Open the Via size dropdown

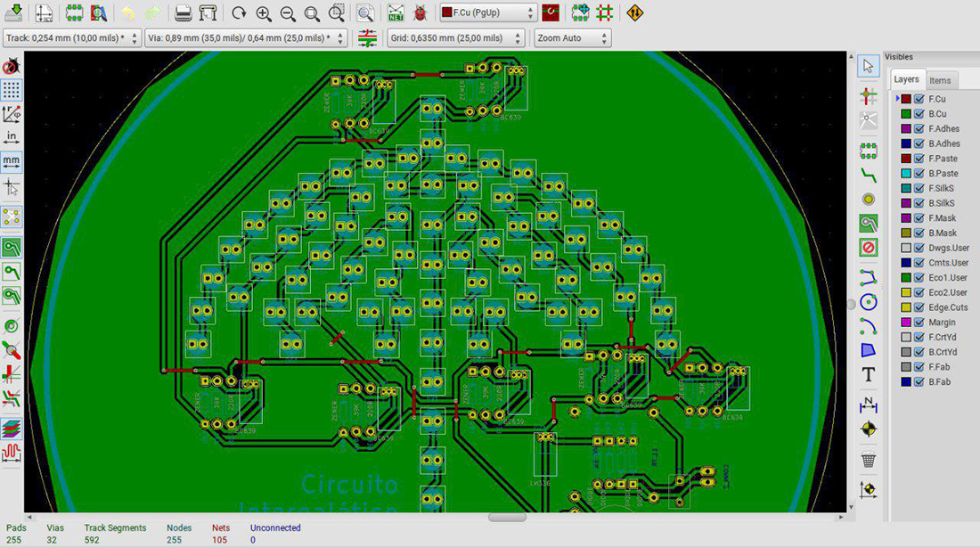pos(246,38)
